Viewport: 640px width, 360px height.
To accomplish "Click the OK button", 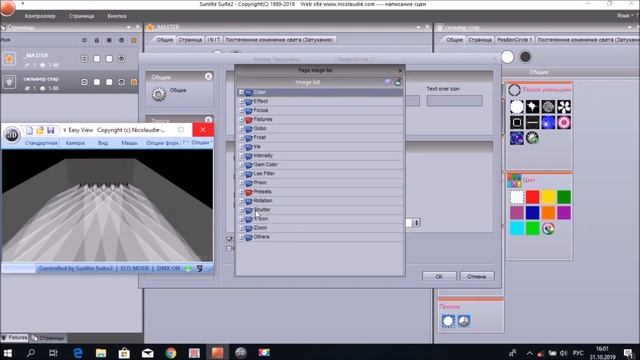I will click(x=439, y=276).
